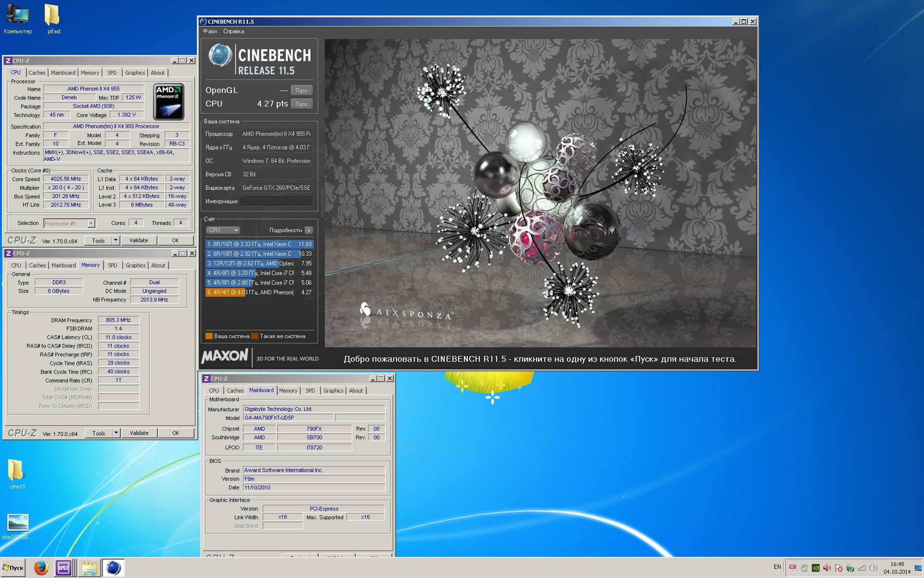The width and height of the screenshot is (924, 578).
Task: Click the MAXON logo in Cinebench
Action: point(224,356)
